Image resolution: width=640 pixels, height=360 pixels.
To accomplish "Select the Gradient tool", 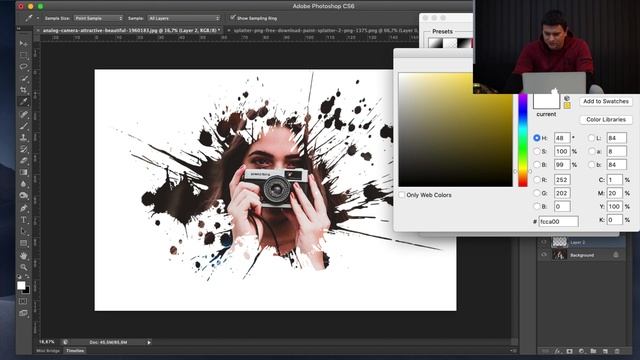I will point(23,173).
